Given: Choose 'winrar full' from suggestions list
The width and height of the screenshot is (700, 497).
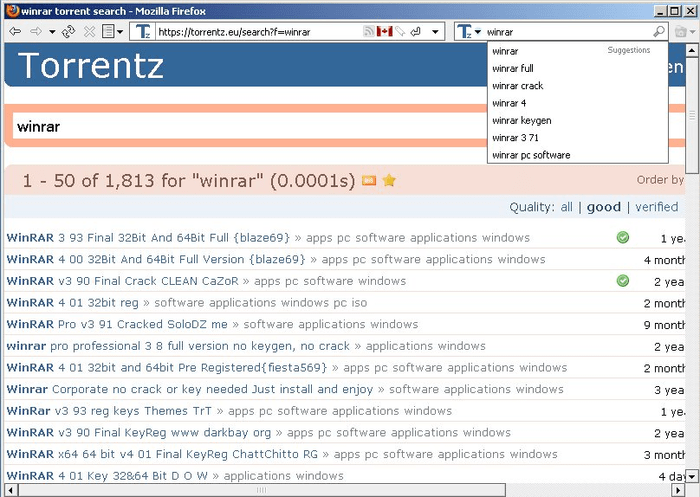Looking at the screenshot, I should pos(512,69).
